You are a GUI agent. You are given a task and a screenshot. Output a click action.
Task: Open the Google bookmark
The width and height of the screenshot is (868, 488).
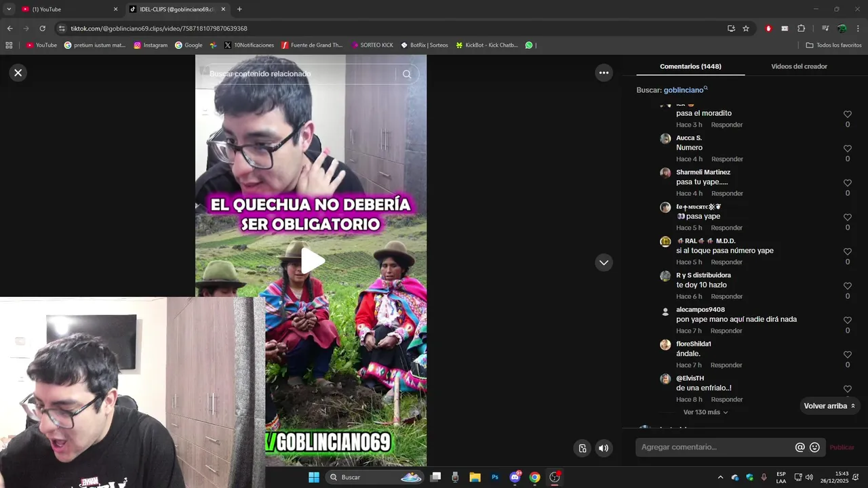pyautogui.click(x=189, y=45)
